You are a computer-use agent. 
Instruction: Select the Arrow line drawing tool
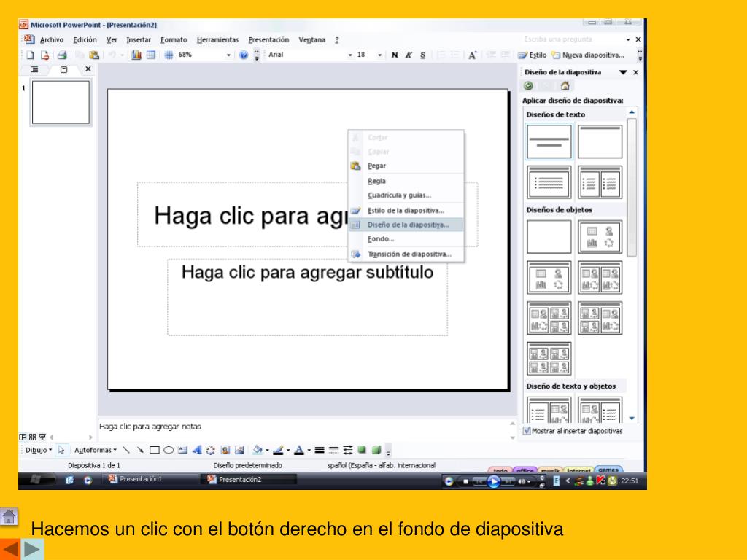pos(140,450)
